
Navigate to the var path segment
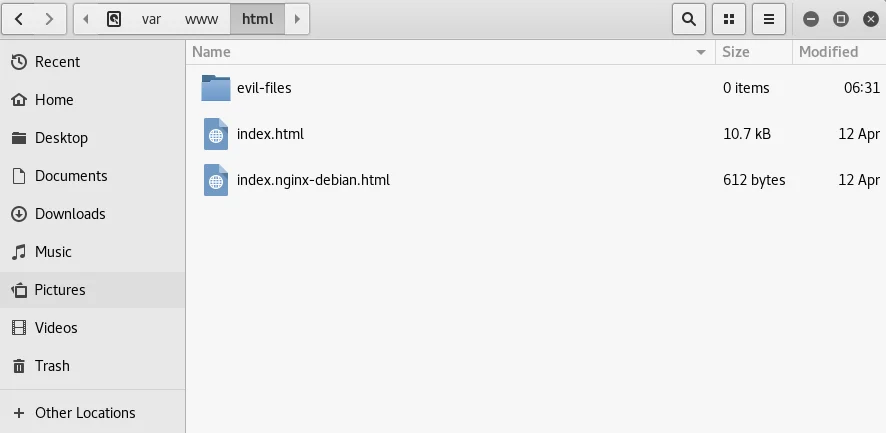pos(151,19)
